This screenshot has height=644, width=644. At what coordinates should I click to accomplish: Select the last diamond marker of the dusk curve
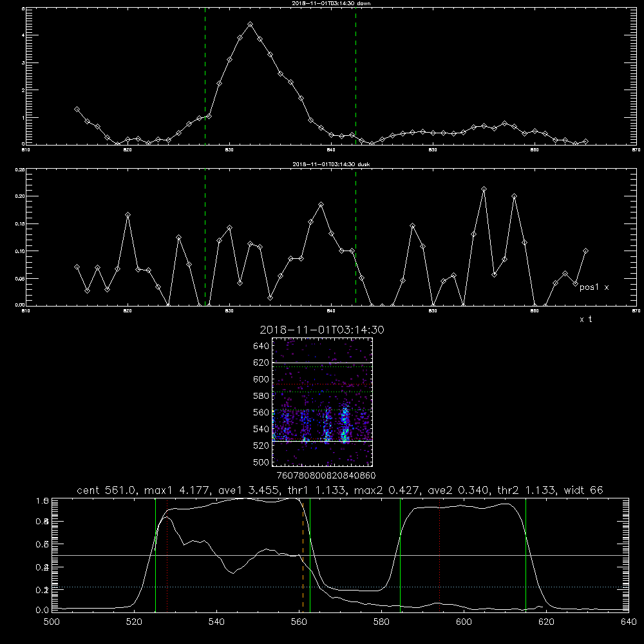point(585,251)
